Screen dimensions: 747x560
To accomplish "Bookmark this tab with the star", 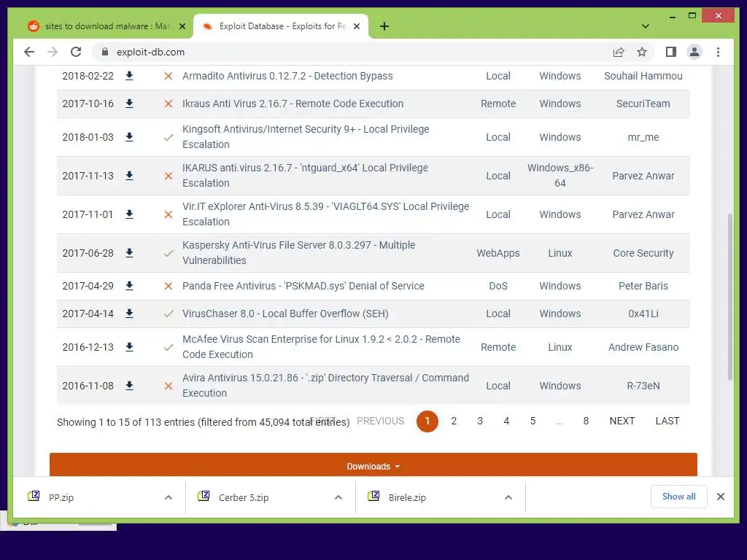I will [x=642, y=52].
